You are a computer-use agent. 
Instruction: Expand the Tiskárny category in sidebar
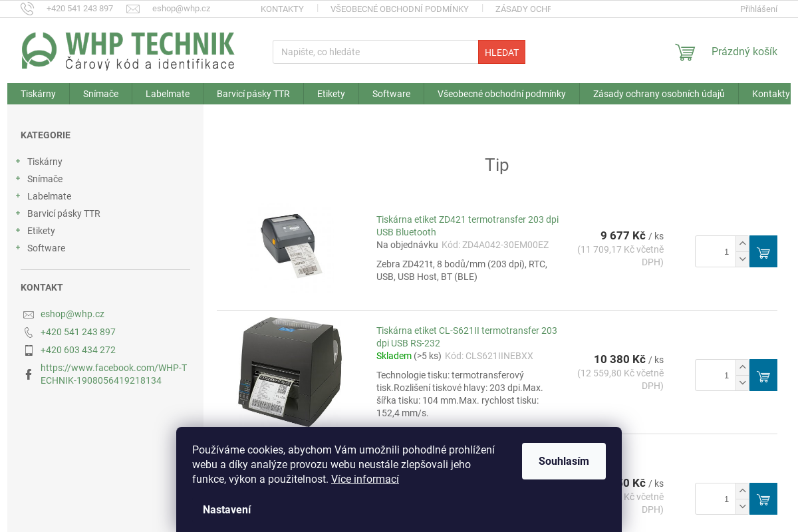(18, 162)
